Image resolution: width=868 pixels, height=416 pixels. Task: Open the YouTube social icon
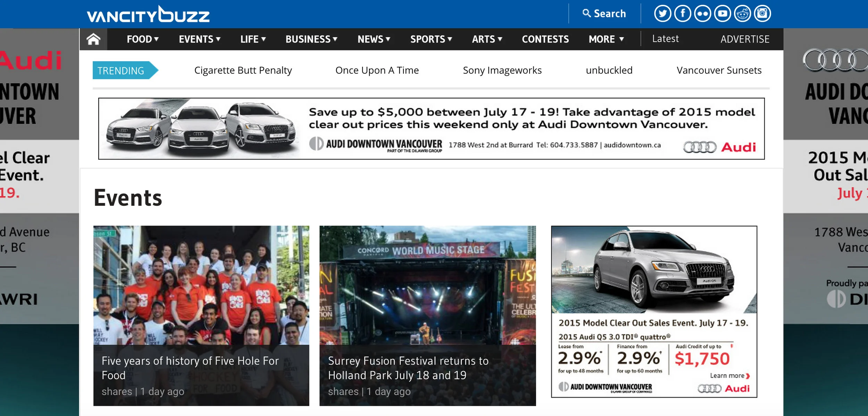pos(723,14)
